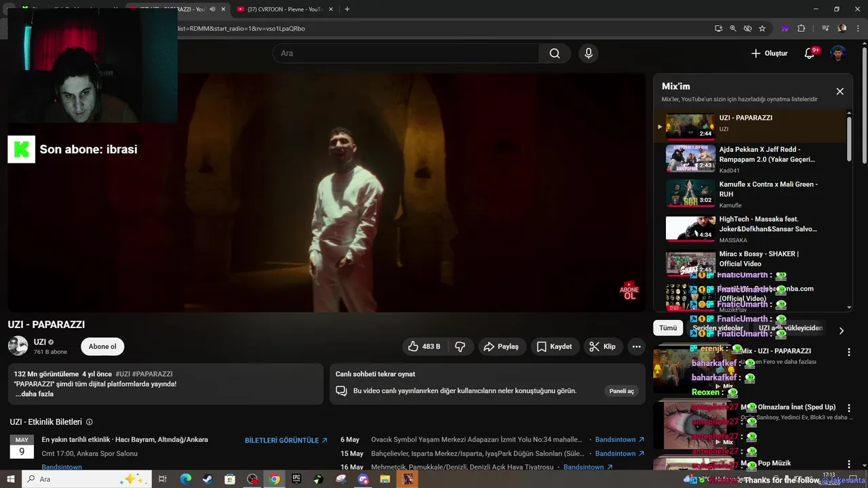Open the chat replay with Paneli aç

click(x=621, y=391)
